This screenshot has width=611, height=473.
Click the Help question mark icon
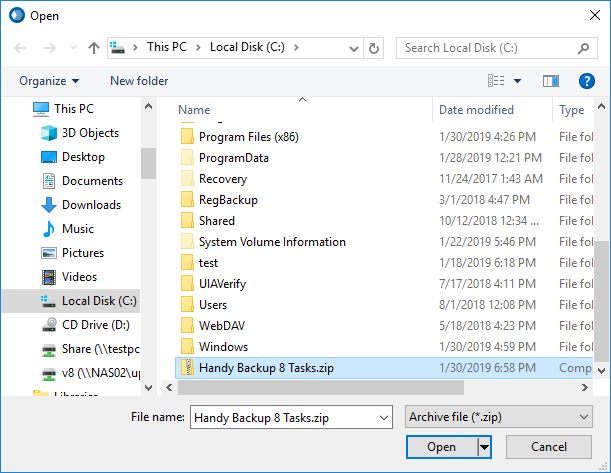[x=587, y=81]
